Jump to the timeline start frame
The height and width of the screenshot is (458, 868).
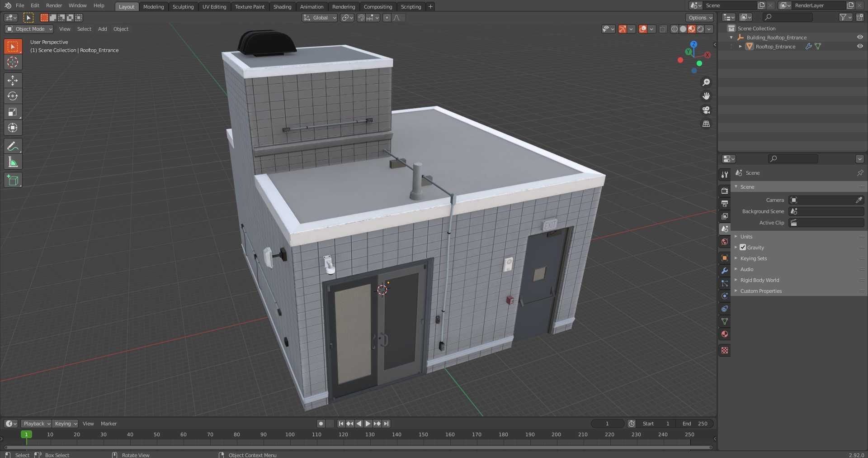pos(341,424)
